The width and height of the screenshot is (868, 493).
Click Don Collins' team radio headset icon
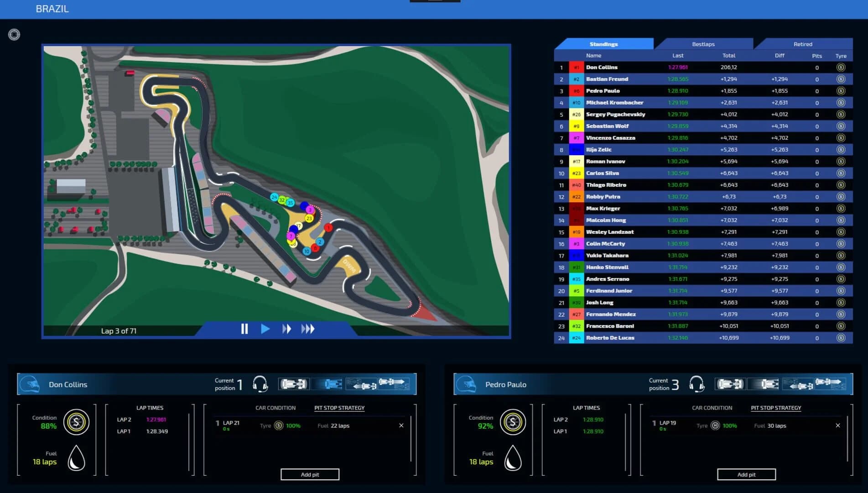260,384
